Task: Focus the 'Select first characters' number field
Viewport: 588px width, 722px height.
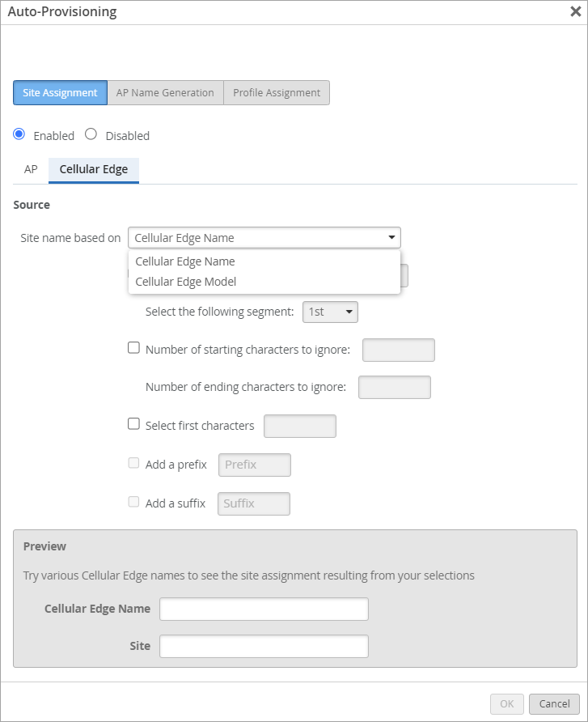Action: [x=300, y=426]
